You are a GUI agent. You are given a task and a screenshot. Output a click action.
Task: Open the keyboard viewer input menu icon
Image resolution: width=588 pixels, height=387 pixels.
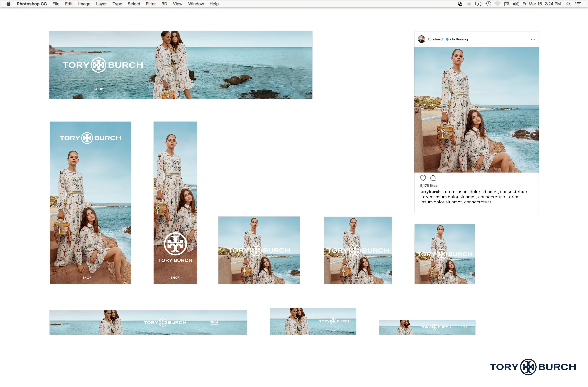(507, 4)
